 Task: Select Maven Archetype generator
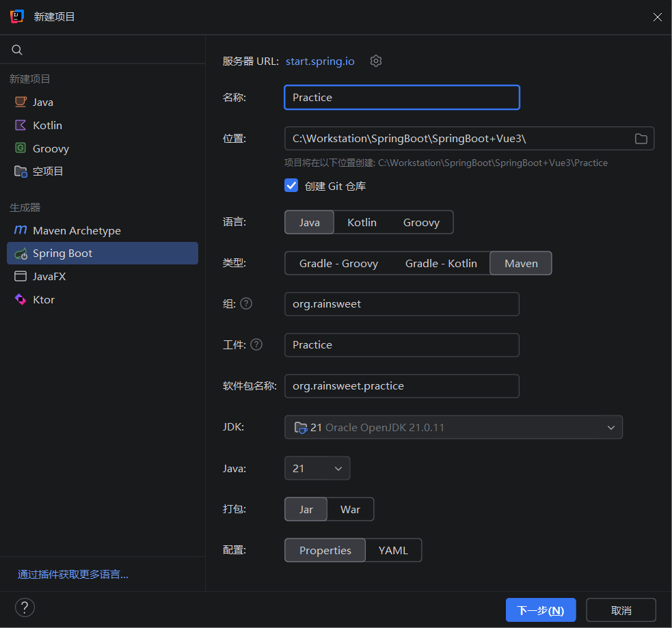(103, 230)
